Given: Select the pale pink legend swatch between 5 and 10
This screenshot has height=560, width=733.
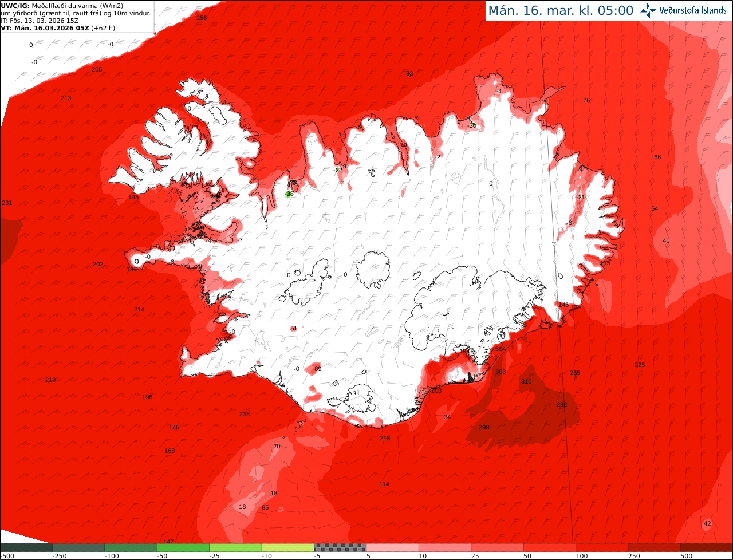Looking at the screenshot, I should click(x=393, y=547).
